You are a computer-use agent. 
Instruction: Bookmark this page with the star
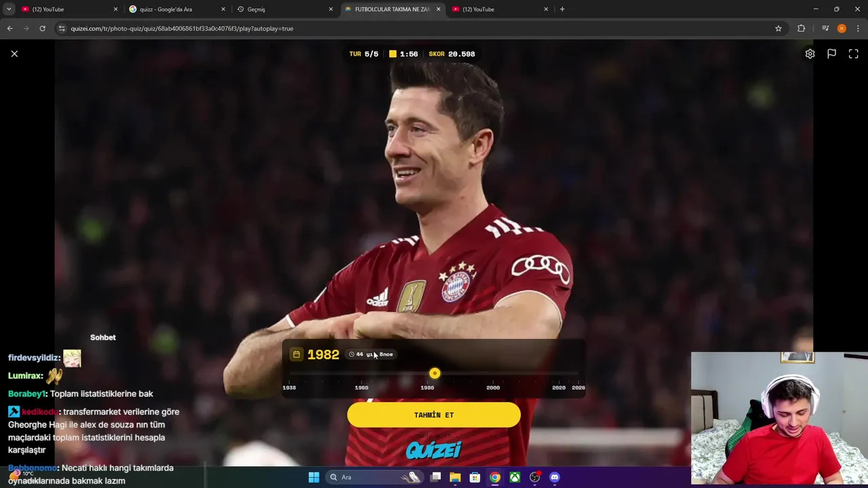[778, 28]
